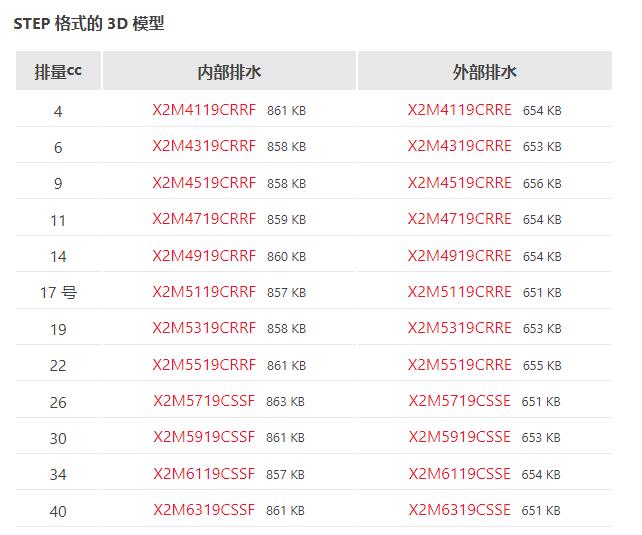
Task: Open X2M5519CRRE external drain link
Action: tap(459, 365)
